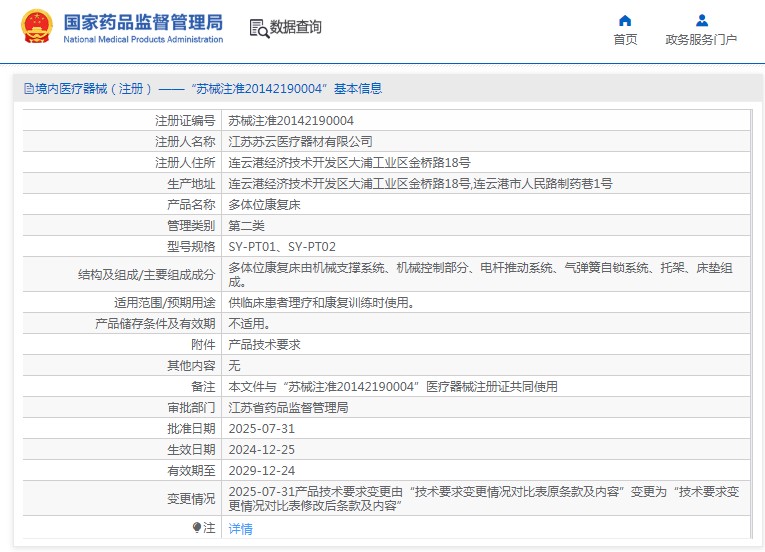Image resolution: width=765 pixels, height=552 pixels.
Task: Open the 数据查询 search icon
Action: point(259,28)
